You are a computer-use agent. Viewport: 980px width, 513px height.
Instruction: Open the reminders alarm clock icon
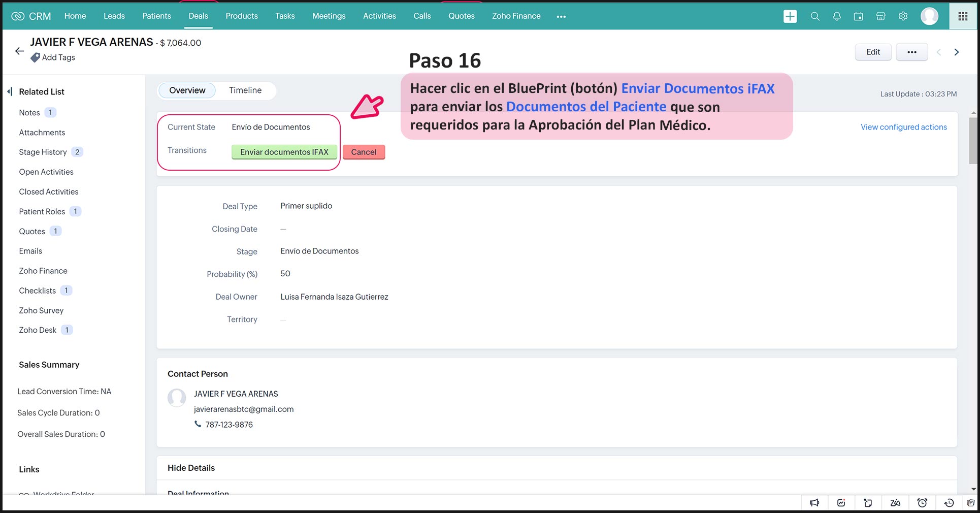tap(922, 503)
